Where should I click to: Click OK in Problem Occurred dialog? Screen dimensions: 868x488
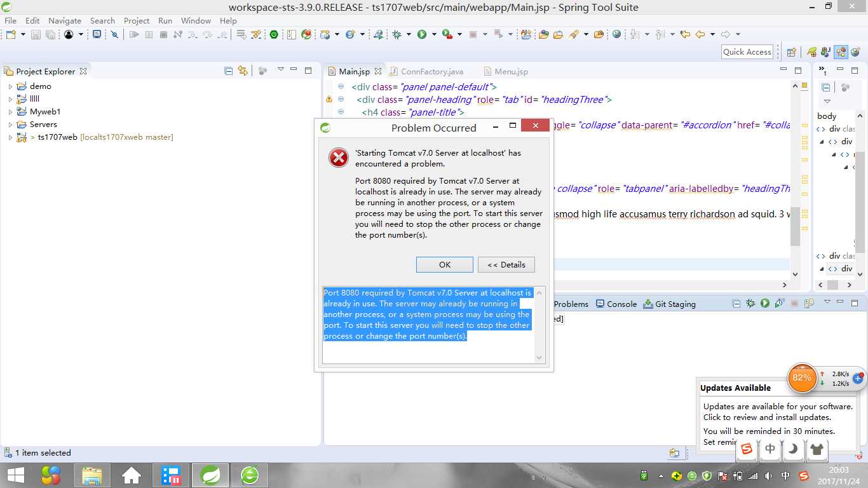coord(445,264)
